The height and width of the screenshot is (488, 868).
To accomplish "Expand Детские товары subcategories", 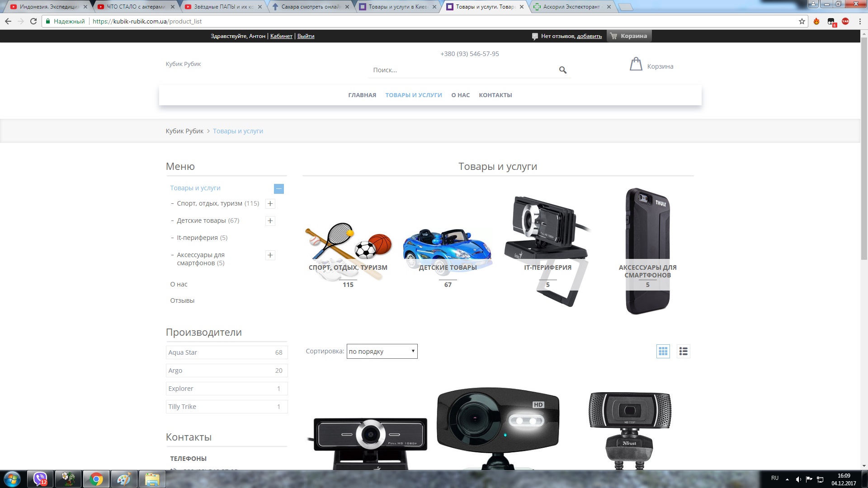I will pos(270,221).
